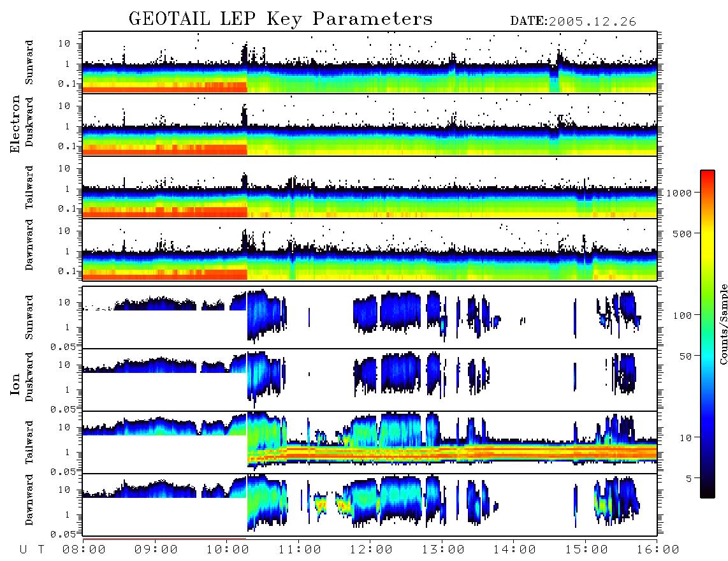Select the Ion 'Dawnward' panel label
The width and height of the screenshot is (728, 561).
coord(29,500)
